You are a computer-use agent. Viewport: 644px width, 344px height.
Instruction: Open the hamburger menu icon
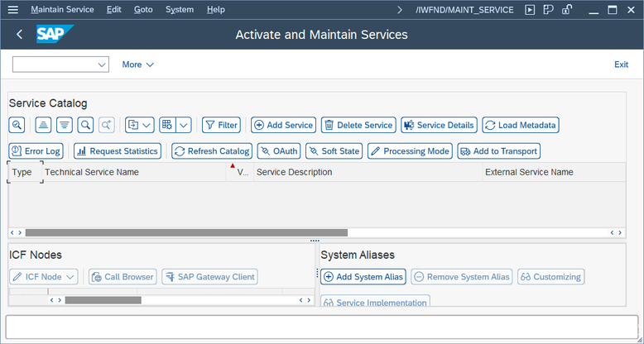[x=12, y=10]
